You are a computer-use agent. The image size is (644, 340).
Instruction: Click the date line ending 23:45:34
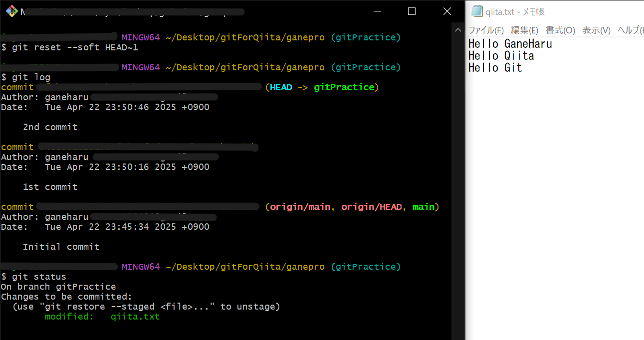(x=105, y=227)
